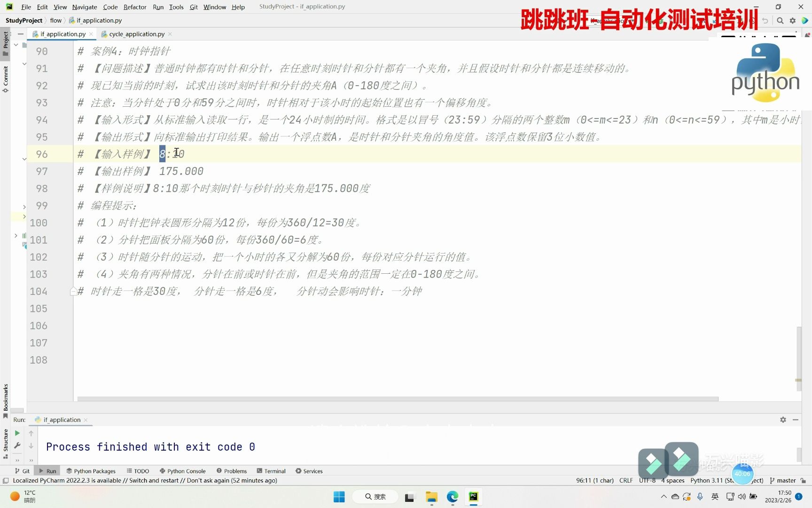Open the Python Packages tool window
The image size is (812, 508).
tap(91, 471)
